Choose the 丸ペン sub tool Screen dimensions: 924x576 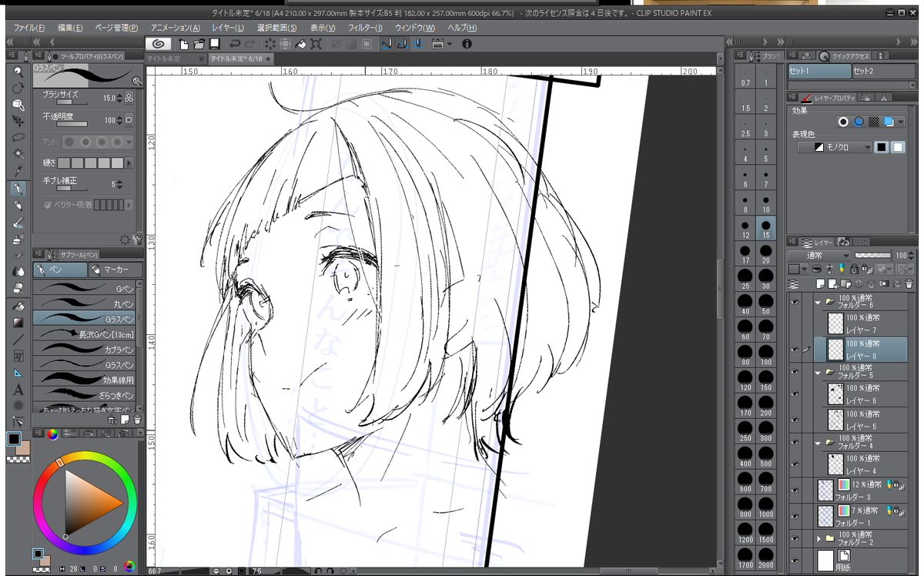coord(85,303)
